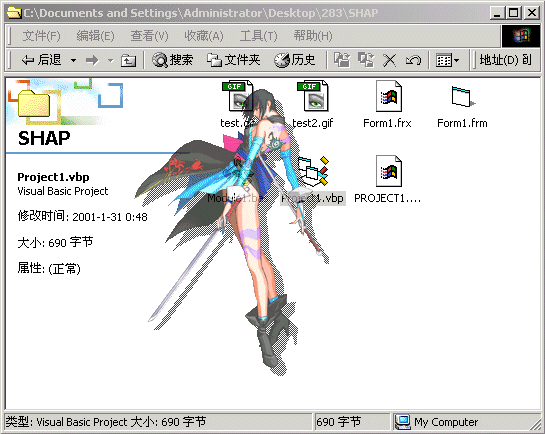Image resolution: width=545 pixels, height=434 pixels.
Task: Select the PROJECT1 file icon
Action: coord(389,171)
